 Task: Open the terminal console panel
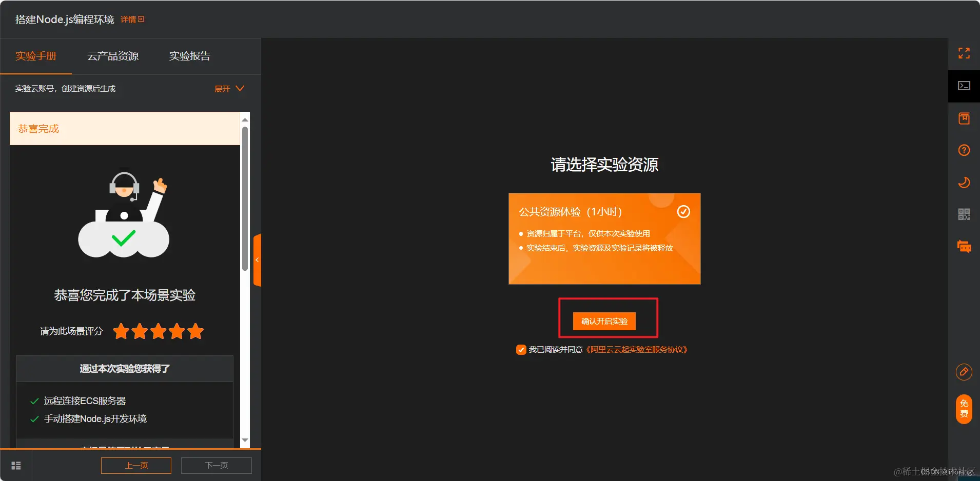click(x=964, y=86)
